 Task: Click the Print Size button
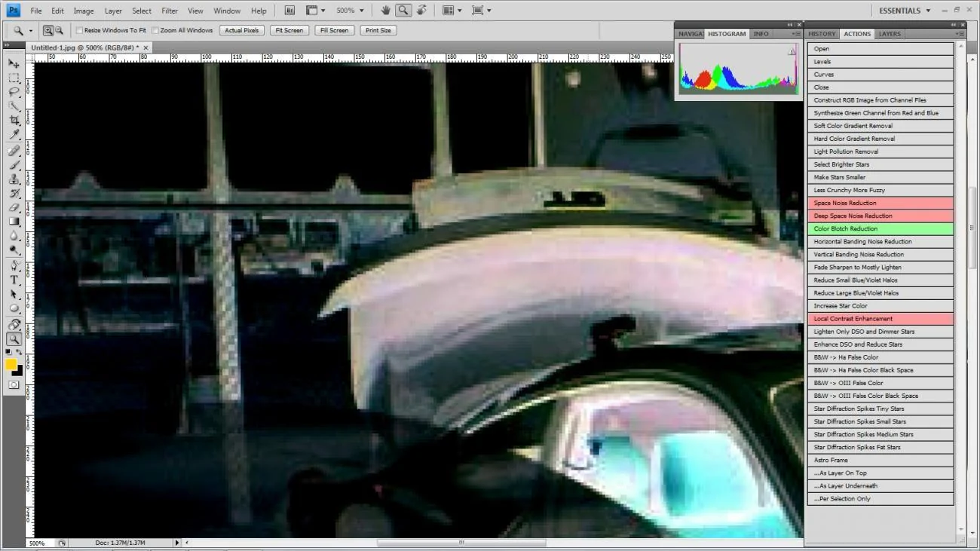click(x=378, y=30)
